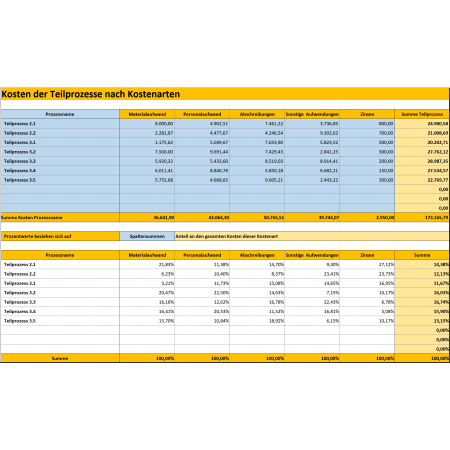Select 'Teilprozess 2.1' name in the percentage table

[20, 264]
